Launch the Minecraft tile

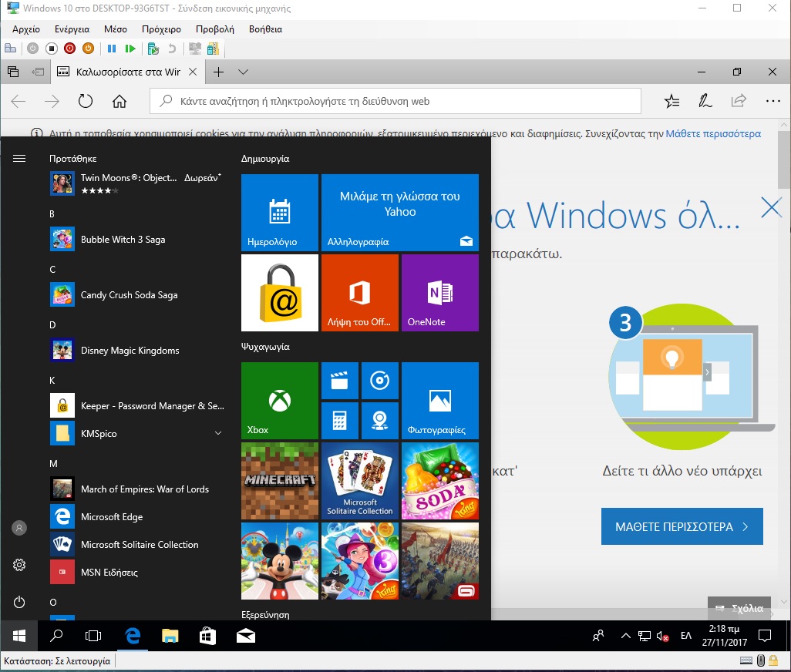(280, 481)
